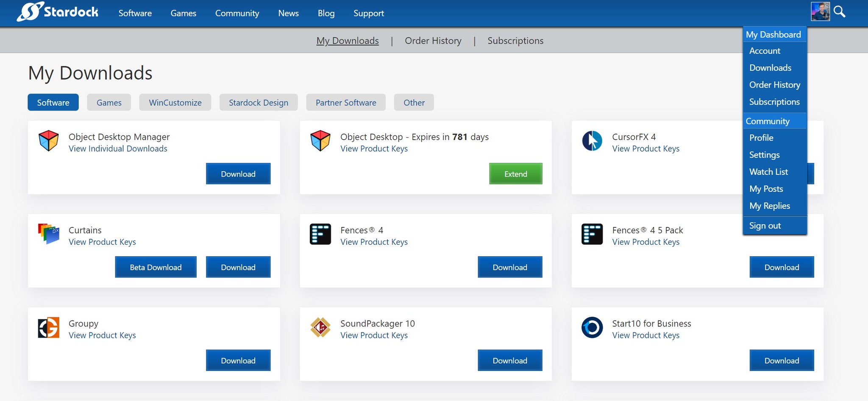This screenshot has height=401, width=868.
Task: Click the Start10 for Business circle icon
Action: (592, 327)
